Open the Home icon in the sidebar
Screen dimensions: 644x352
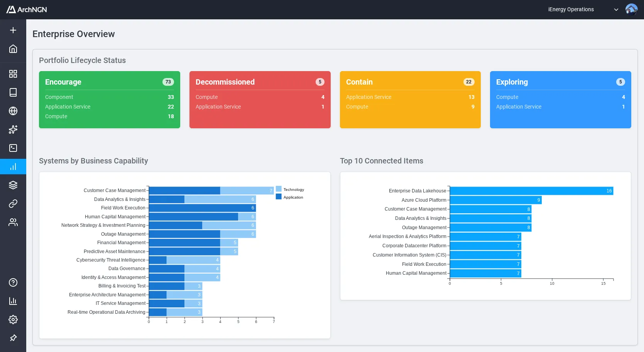13,49
